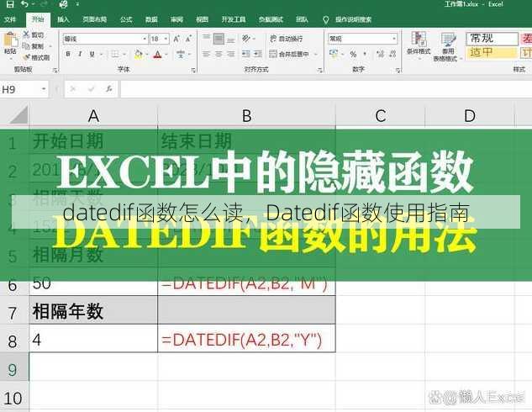Select column header B

[246, 116]
